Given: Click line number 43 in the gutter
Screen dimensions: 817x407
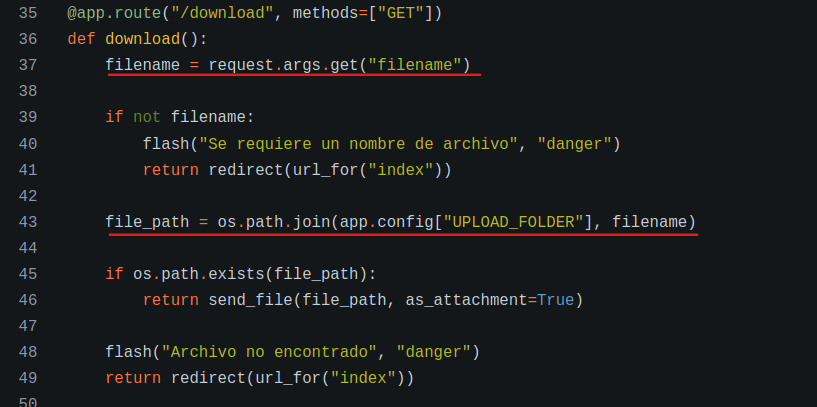Looking at the screenshot, I should pyautogui.click(x=28, y=222).
